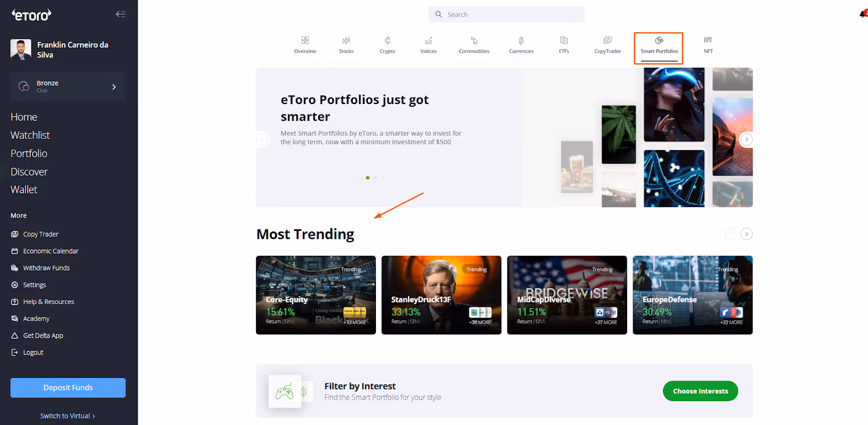Open the Core-Equity portfolio card
The width and height of the screenshot is (868, 425).
(316, 295)
